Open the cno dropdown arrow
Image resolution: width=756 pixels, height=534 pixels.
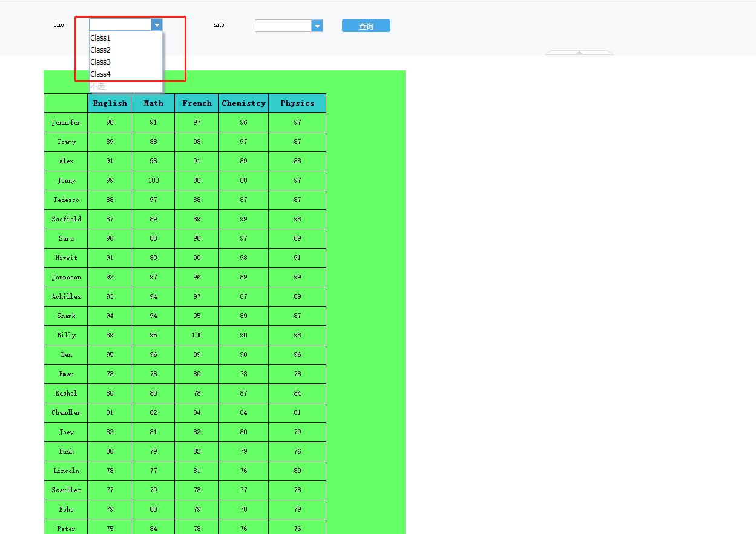pyautogui.click(x=157, y=25)
